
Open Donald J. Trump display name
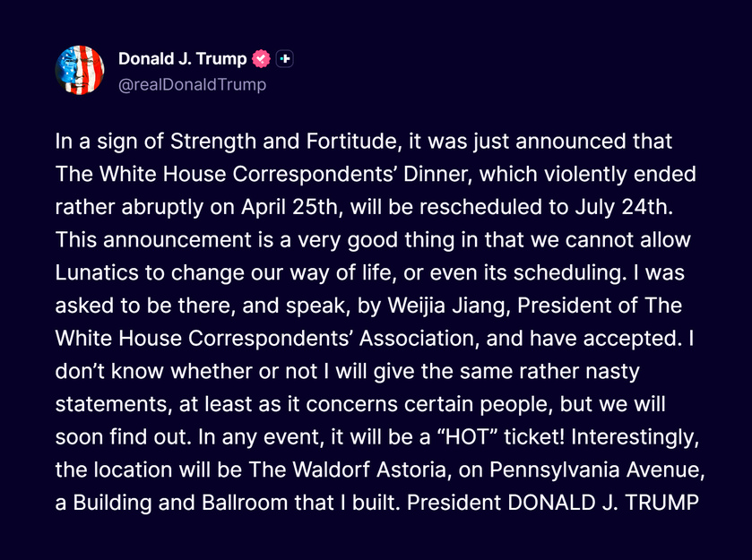182,59
